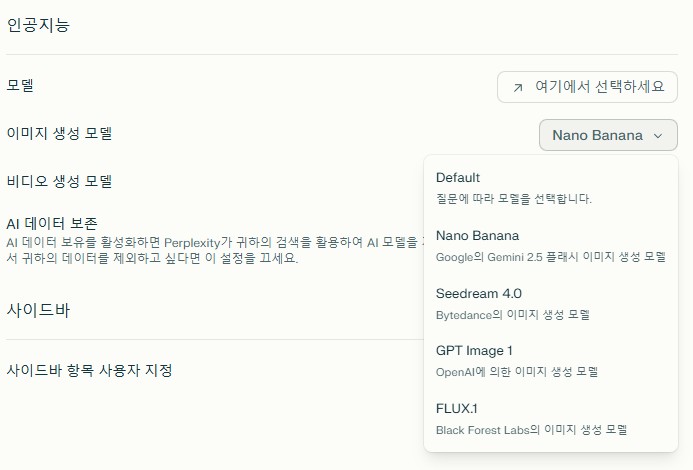Click the AI data retention description text
This screenshot has width=693, height=470.
point(200,250)
